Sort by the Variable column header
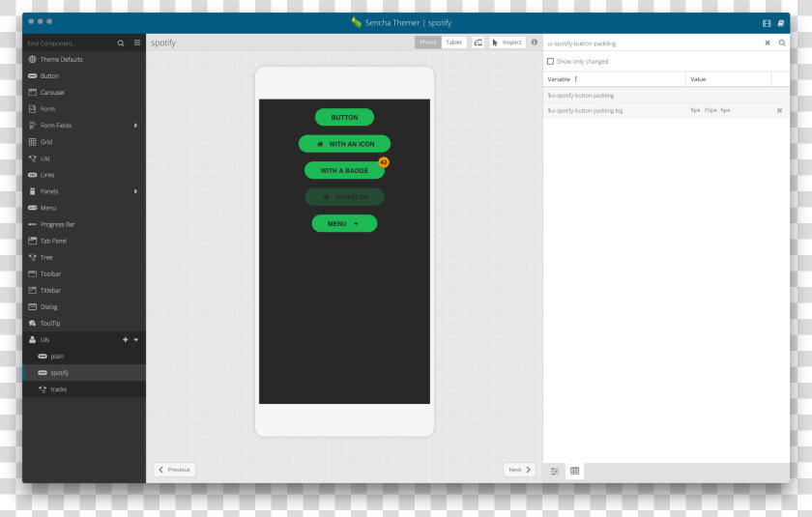812x517 pixels. pos(615,79)
